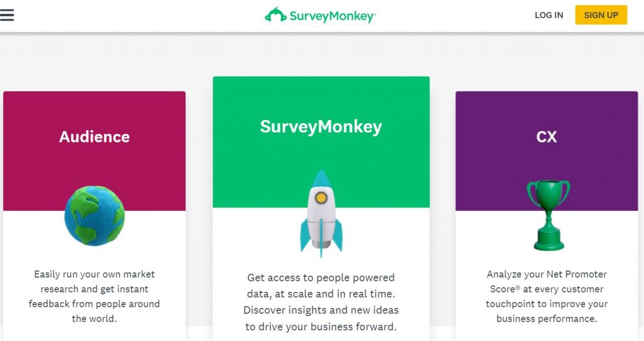Click the base of the green trophy
The image size is (644, 341).
[548, 241]
